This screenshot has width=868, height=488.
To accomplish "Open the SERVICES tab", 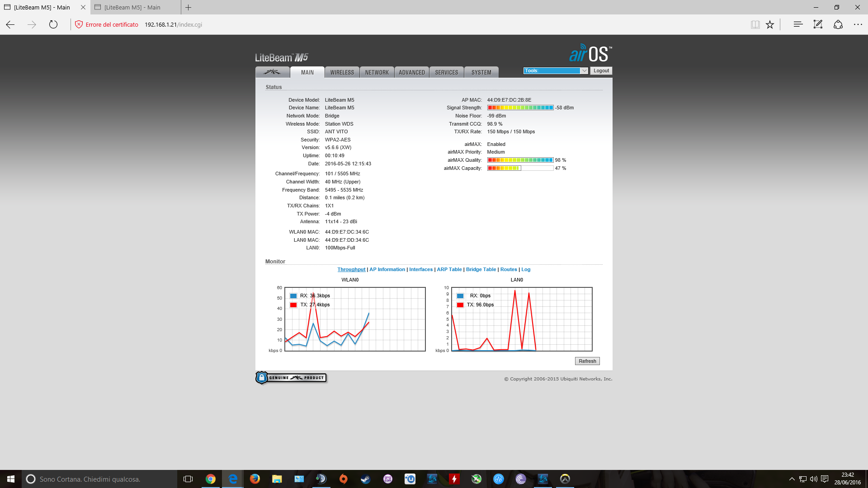I will click(x=447, y=72).
